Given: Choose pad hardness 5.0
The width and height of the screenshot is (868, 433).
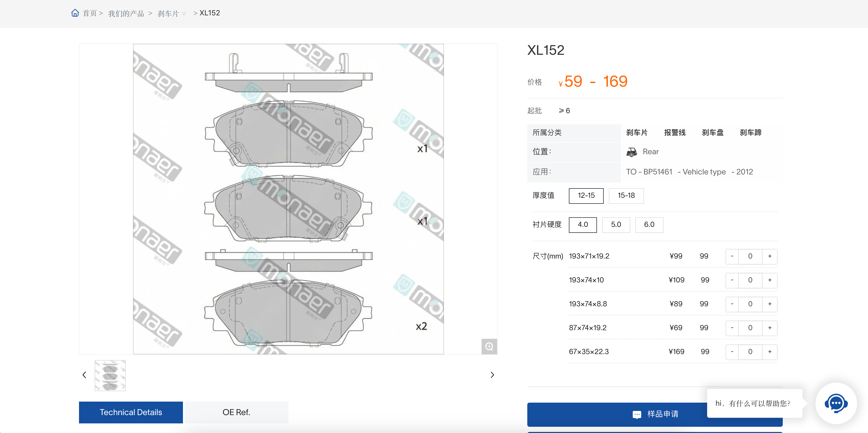Looking at the screenshot, I should pos(616,225).
